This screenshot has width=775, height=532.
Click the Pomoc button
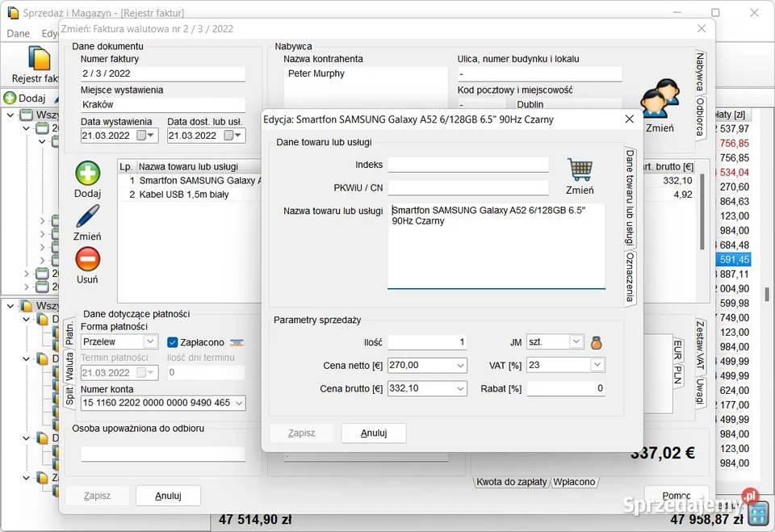[x=676, y=496]
